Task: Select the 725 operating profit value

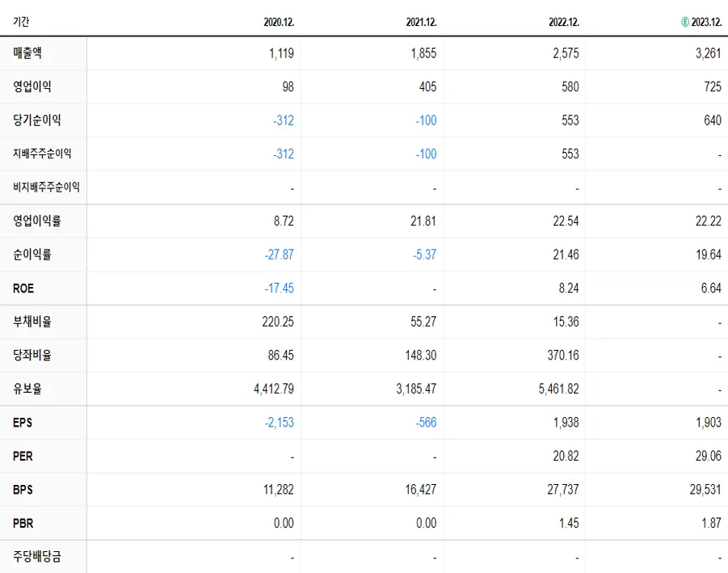Action: (713, 86)
